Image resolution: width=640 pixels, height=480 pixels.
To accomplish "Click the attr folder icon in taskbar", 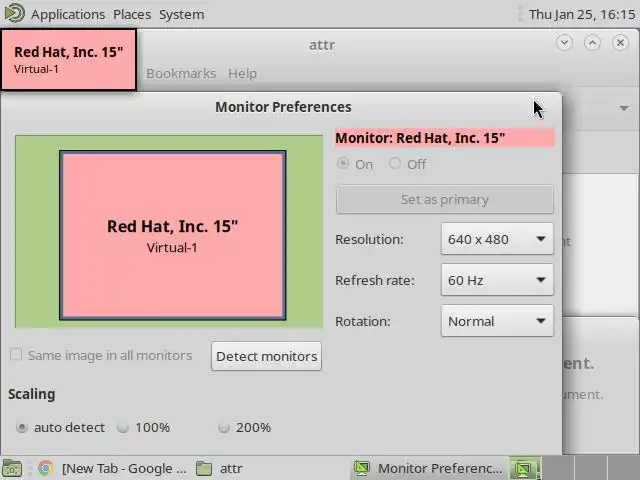I will 204,468.
